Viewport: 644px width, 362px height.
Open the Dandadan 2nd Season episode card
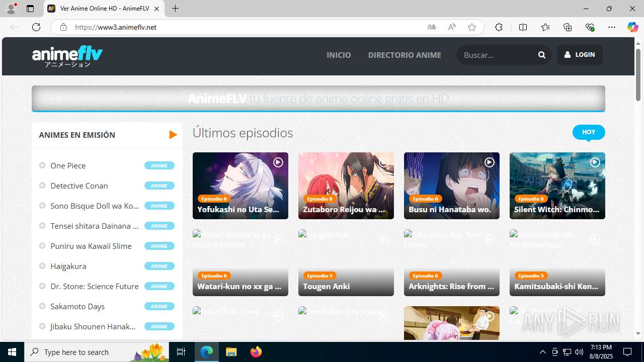click(x=346, y=323)
